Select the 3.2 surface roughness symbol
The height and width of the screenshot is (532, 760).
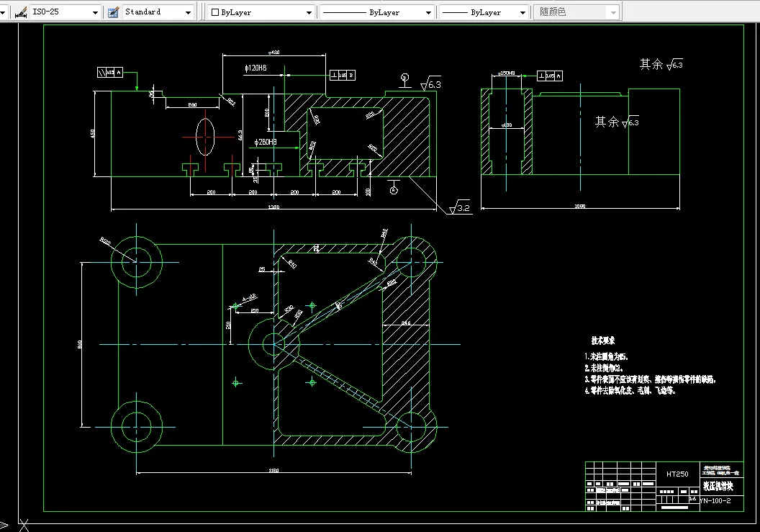(460, 207)
